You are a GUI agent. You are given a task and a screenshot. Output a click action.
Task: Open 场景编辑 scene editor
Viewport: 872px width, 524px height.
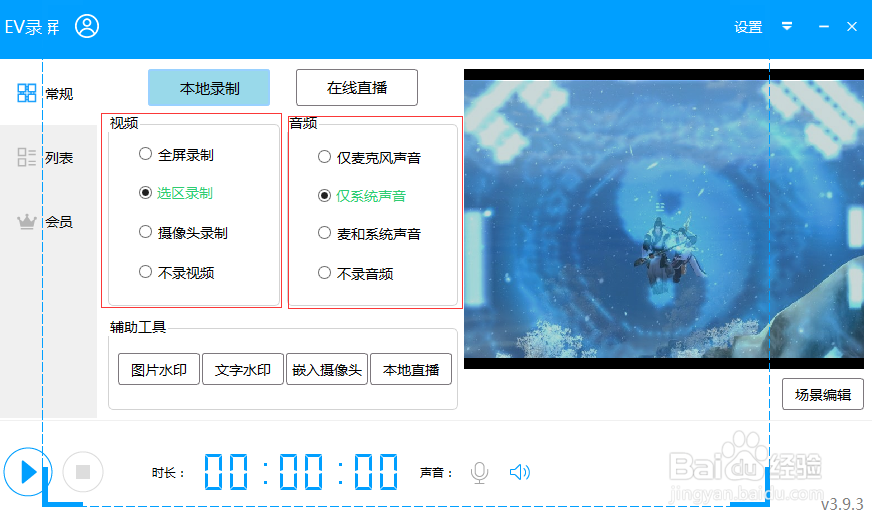[823, 394]
